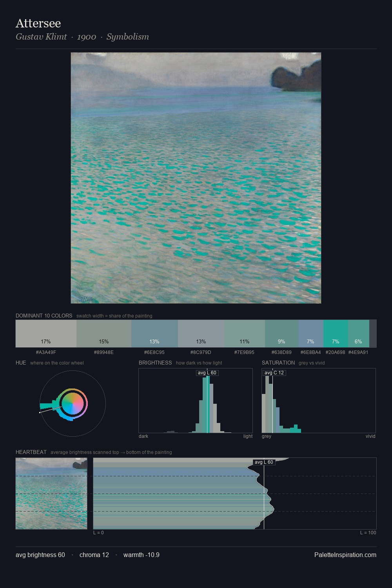Click the hue color wheel center
This screenshot has width=392, height=588.
(x=73, y=403)
